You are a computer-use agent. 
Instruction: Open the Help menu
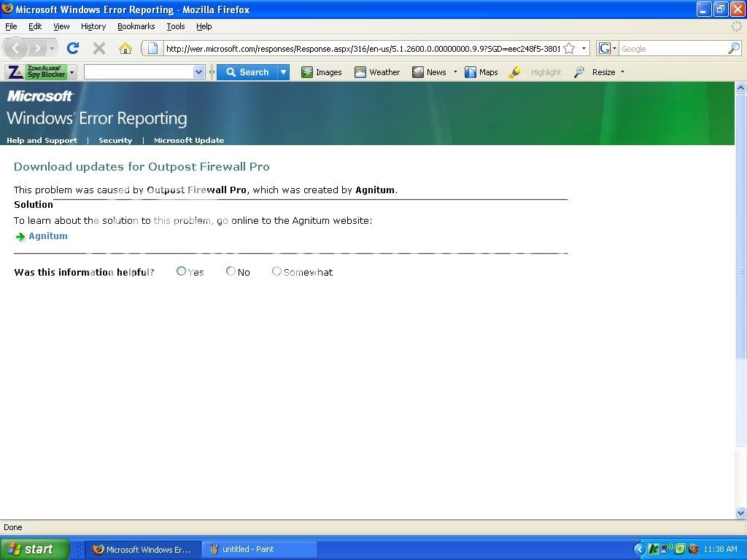[x=204, y=26]
